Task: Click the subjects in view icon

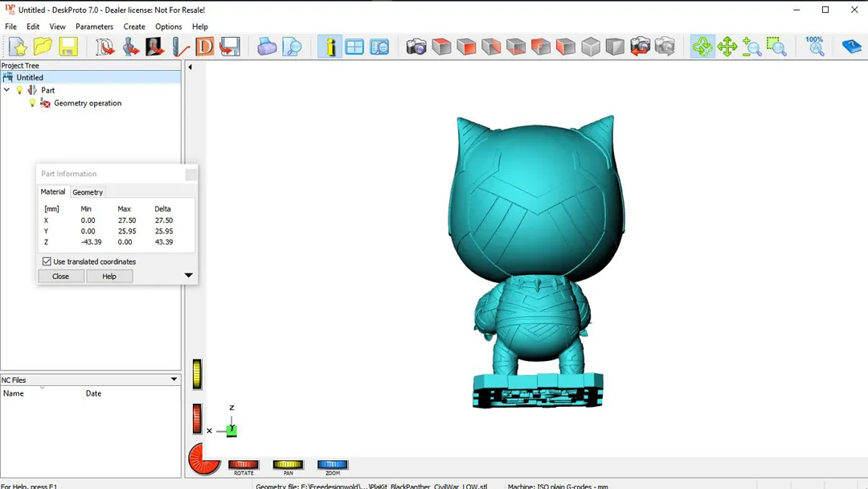Action: 379,47
